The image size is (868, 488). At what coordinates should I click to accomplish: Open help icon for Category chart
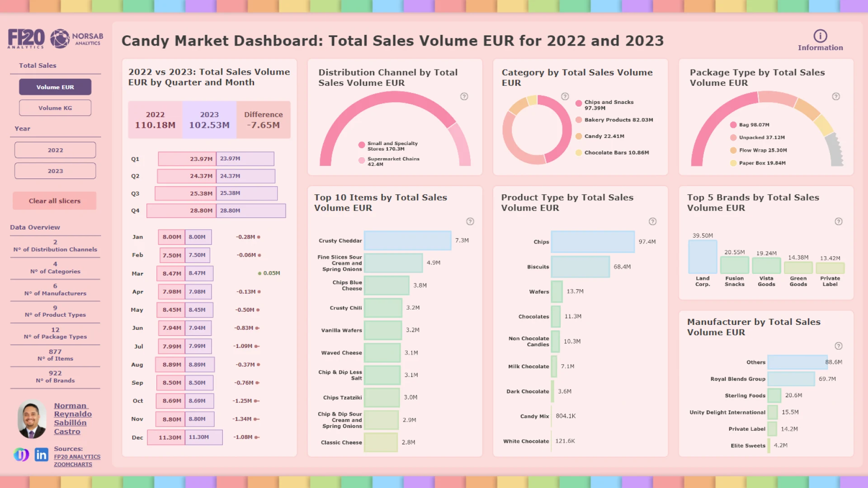(565, 96)
